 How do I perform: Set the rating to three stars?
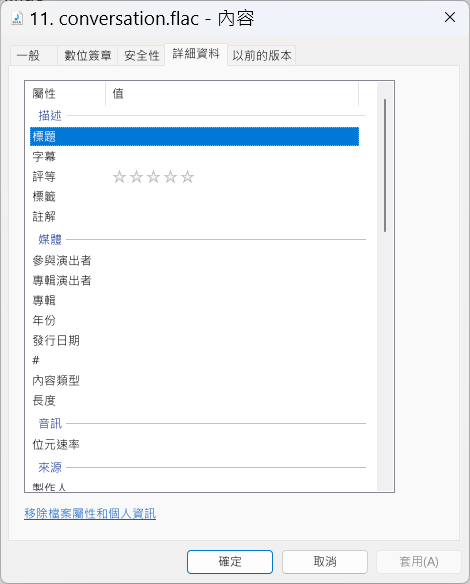click(153, 177)
